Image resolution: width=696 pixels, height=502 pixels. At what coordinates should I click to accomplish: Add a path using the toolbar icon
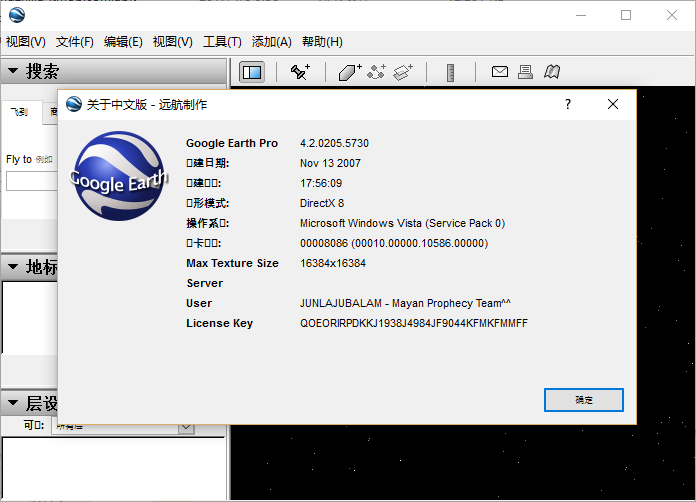pyautogui.click(x=376, y=72)
